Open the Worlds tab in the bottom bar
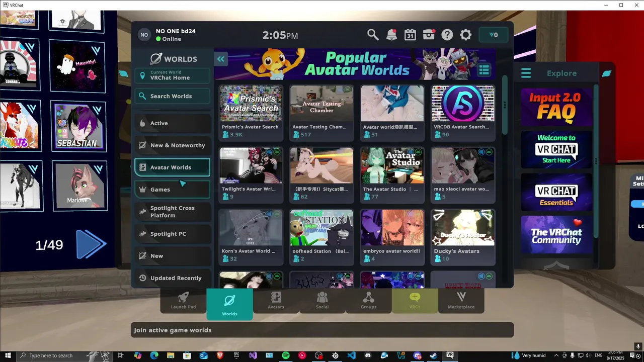The height and width of the screenshot is (362, 644). 229,304
